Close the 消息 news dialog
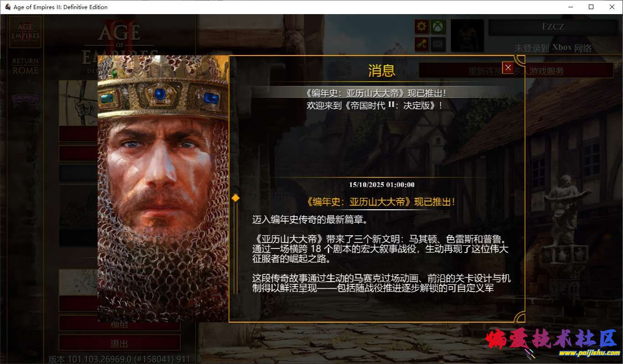This screenshot has width=623, height=364. (x=508, y=67)
